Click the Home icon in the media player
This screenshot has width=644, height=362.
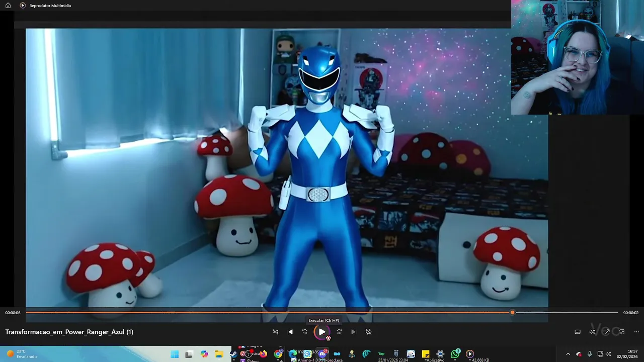pyautogui.click(x=8, y=6)
